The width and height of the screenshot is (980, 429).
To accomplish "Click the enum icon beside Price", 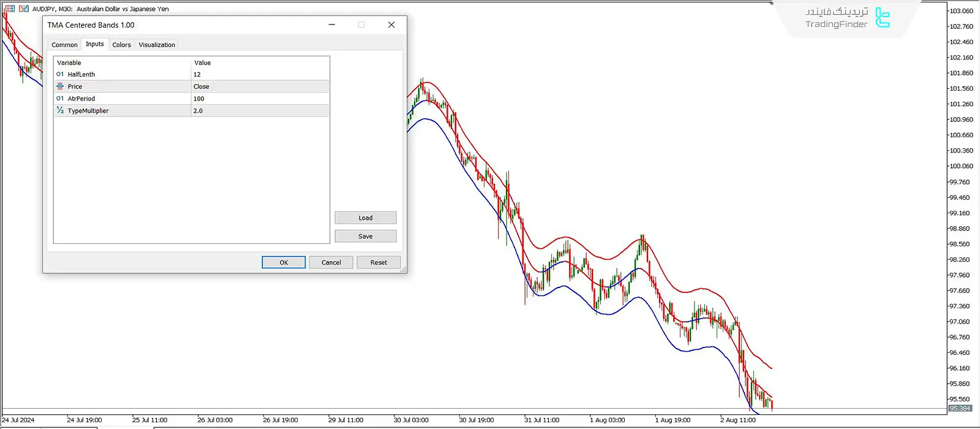I will [60, 86].
